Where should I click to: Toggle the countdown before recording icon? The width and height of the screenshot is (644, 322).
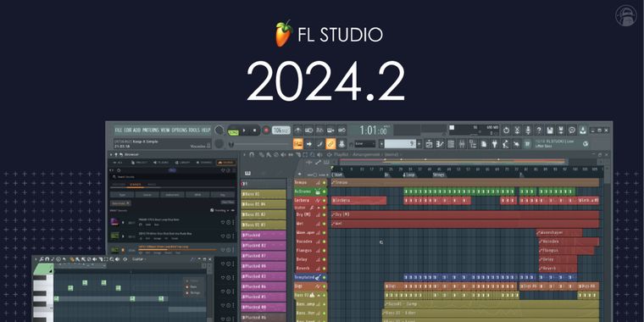click(320, 130)
